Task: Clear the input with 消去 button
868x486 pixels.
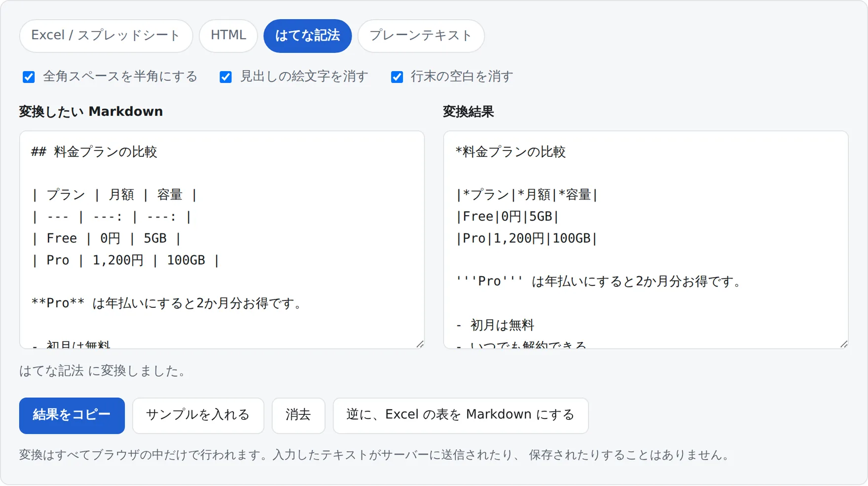Action: pos(298,415)
